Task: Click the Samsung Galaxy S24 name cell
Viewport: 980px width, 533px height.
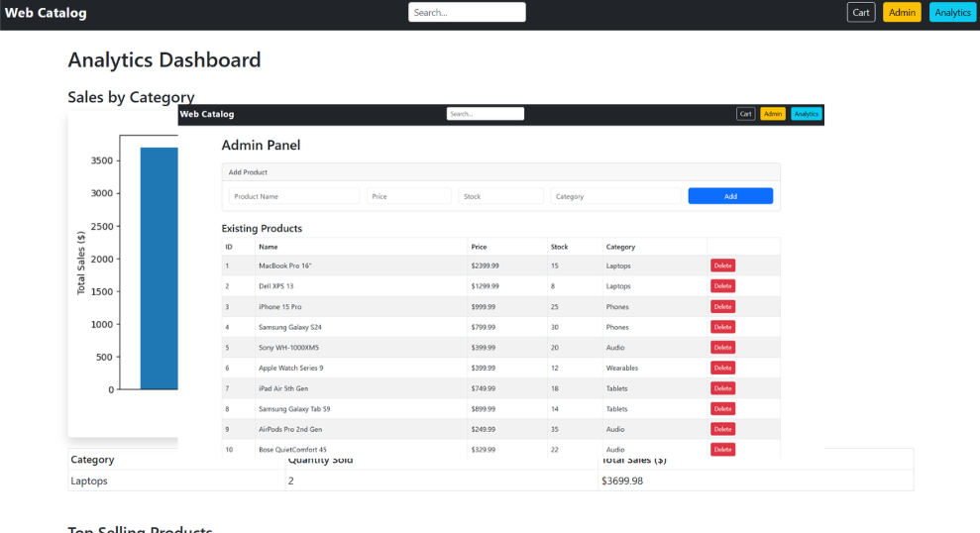Action: (361, 327)
